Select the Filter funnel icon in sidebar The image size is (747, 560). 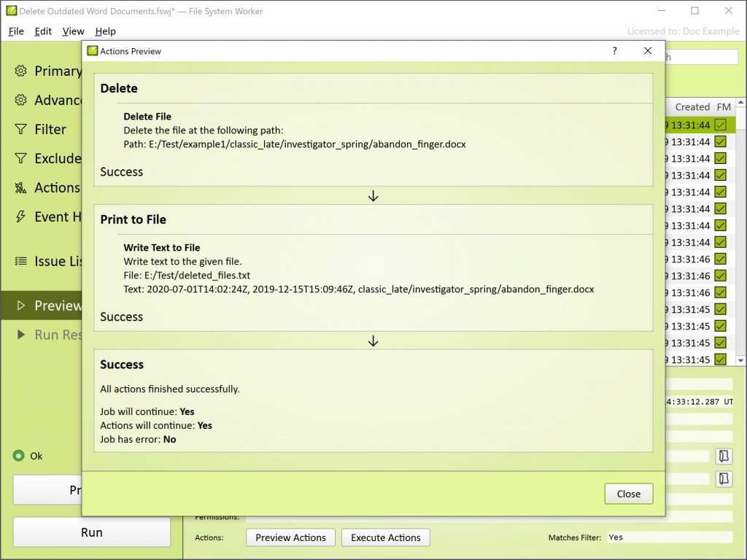point(20,129)
